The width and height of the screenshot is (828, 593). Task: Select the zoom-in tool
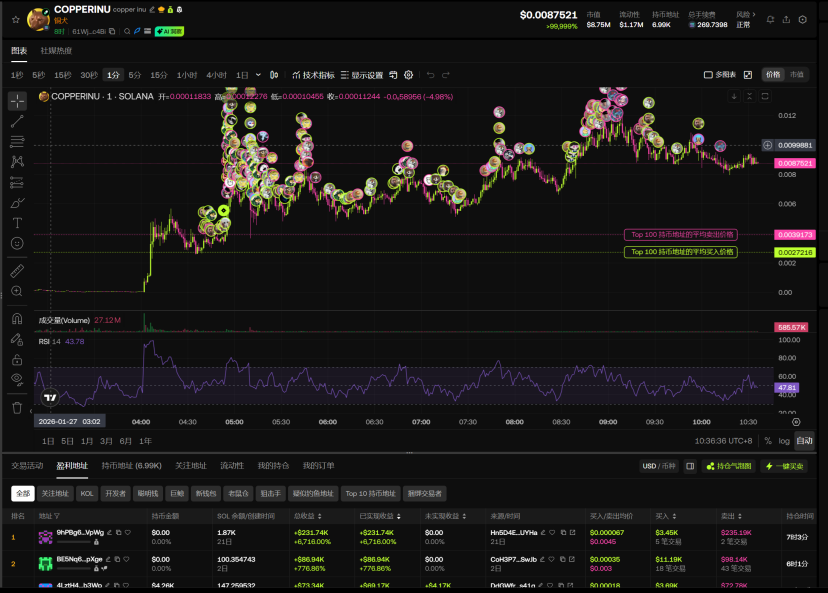[17, 291]
